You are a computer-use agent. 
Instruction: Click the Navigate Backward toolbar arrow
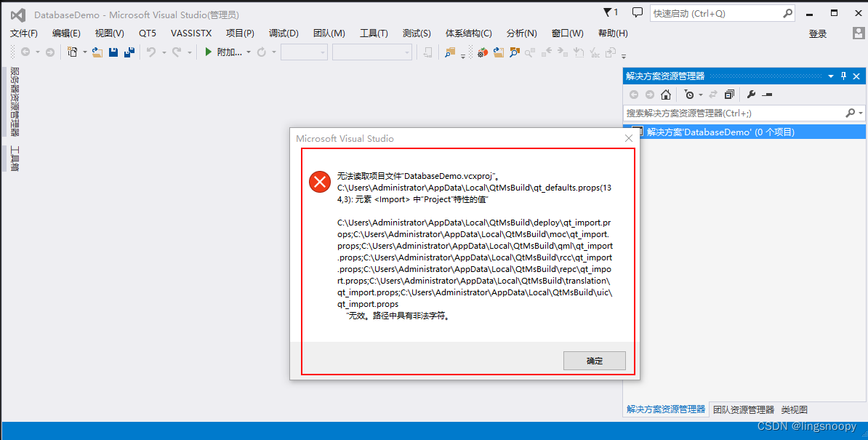point(25,52)
